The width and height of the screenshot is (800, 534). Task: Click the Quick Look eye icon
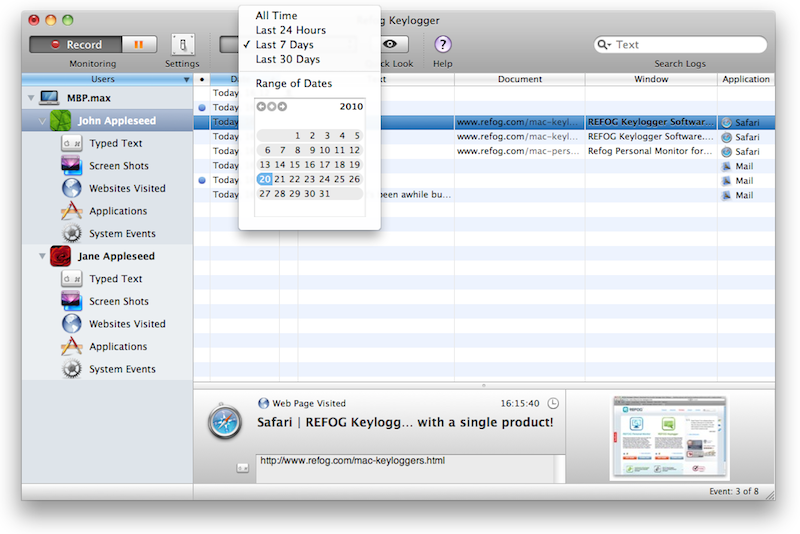pos(391,44)
